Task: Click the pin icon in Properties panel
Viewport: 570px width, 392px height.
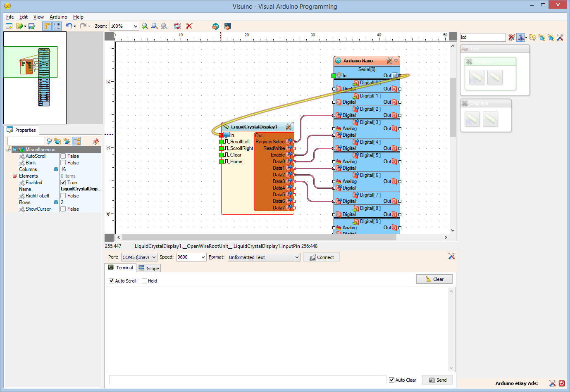Action: 95,141
